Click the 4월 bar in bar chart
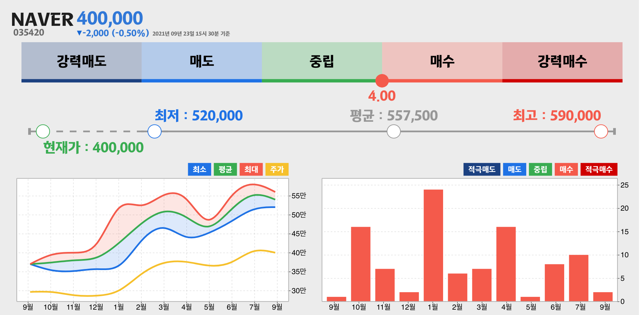The width and height of the screenshot is (644, 315). click(506, 264)
